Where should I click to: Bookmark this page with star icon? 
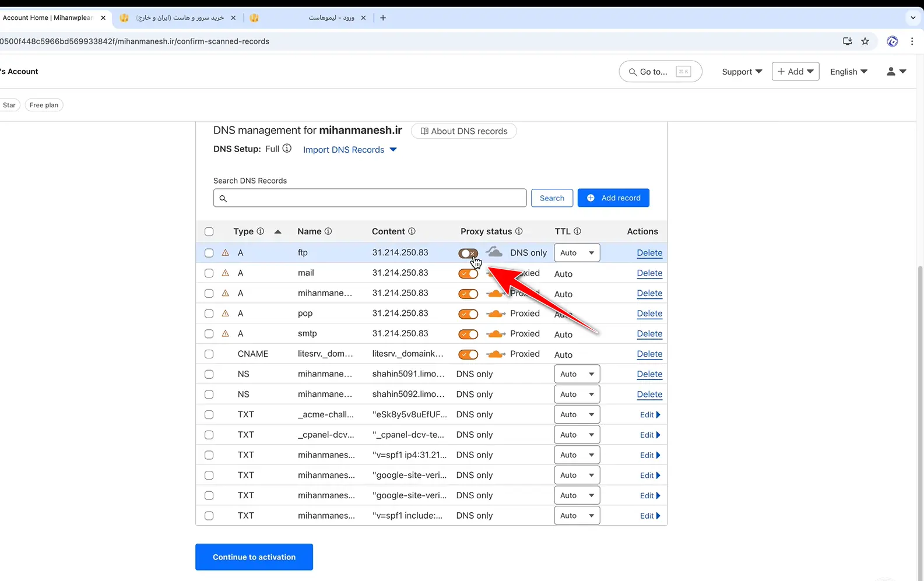tap(865, 41)
